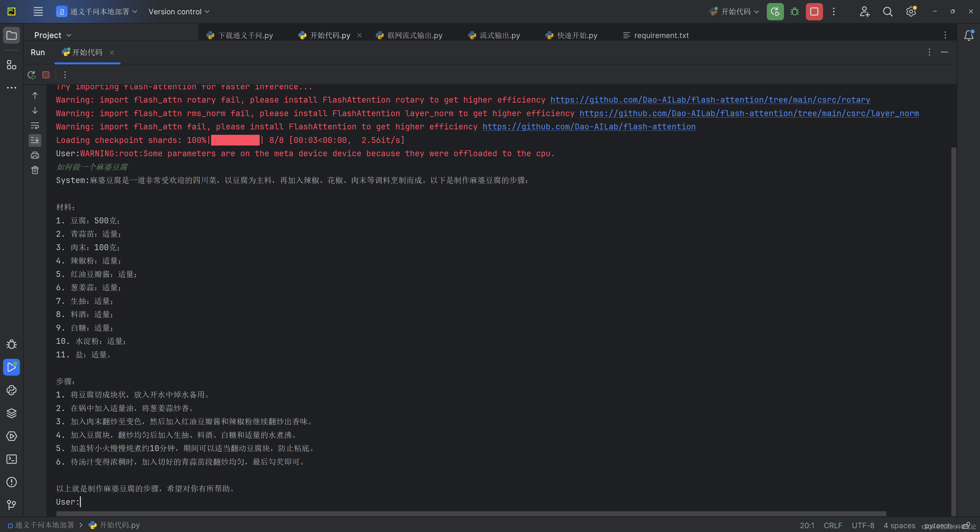Open the Structure tool window
980x532 pixels.
coord(11,65)
